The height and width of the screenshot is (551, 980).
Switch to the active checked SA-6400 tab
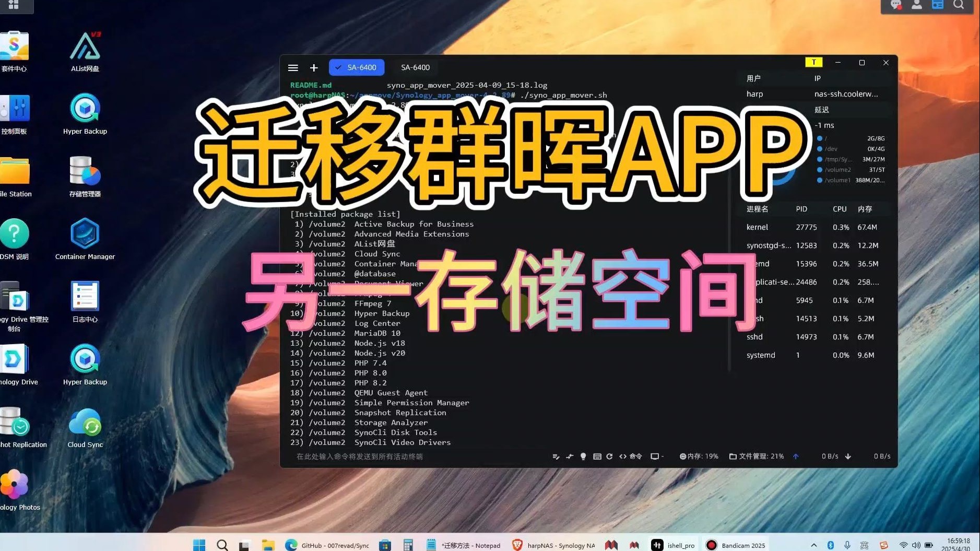coord(357,67)
